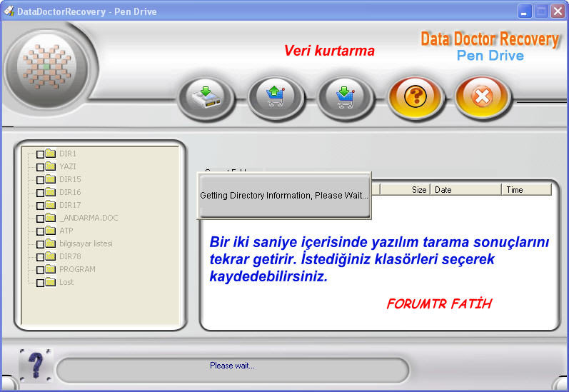This screenshot has width=569, height=392.
Task: Click the DIR15 folder icon
Action: click(51, 179)
